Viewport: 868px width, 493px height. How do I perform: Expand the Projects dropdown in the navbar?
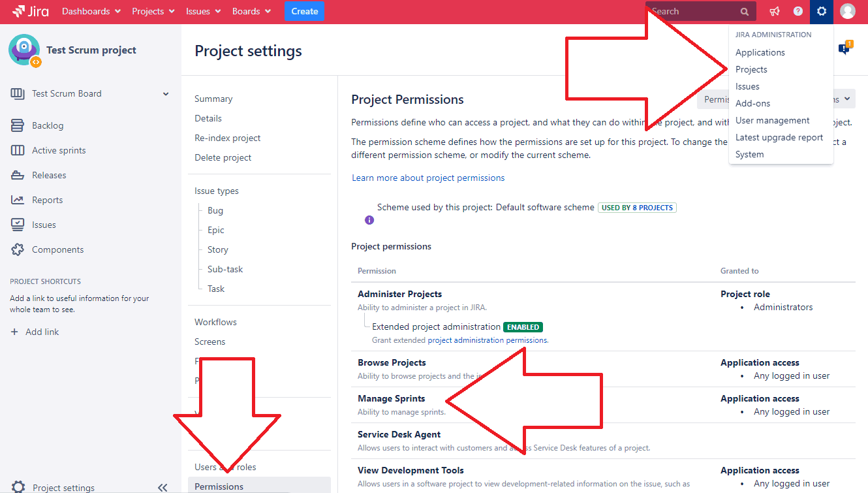[x=152, y=11]
